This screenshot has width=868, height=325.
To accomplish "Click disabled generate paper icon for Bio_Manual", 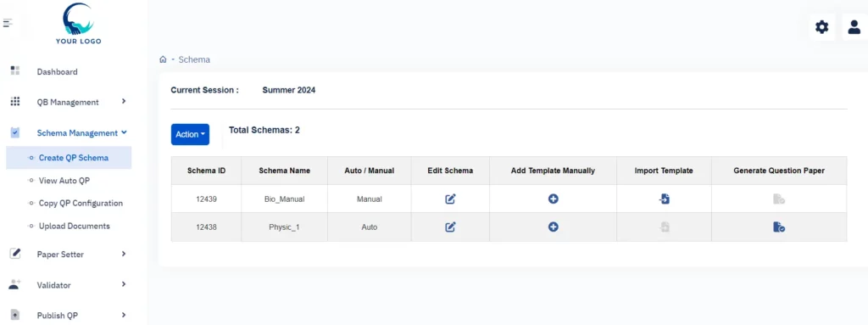I will [x=779, y=199].
